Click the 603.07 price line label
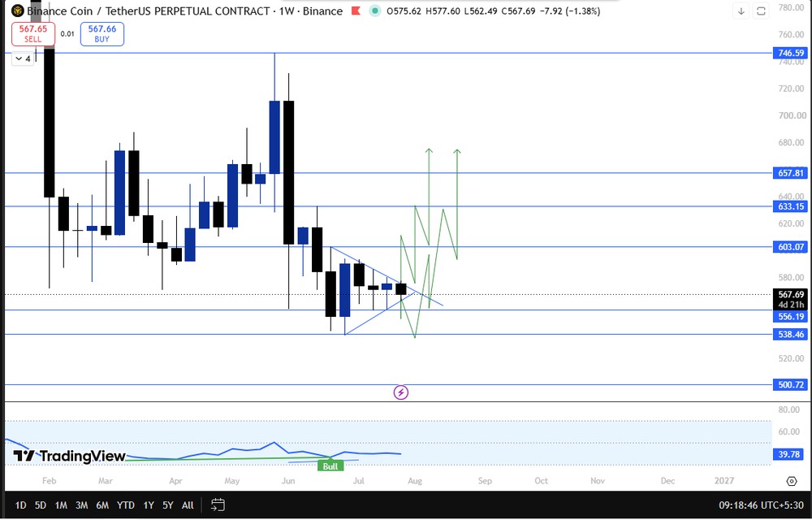Screen dimensions: 812x520 [x=791, y=247]
